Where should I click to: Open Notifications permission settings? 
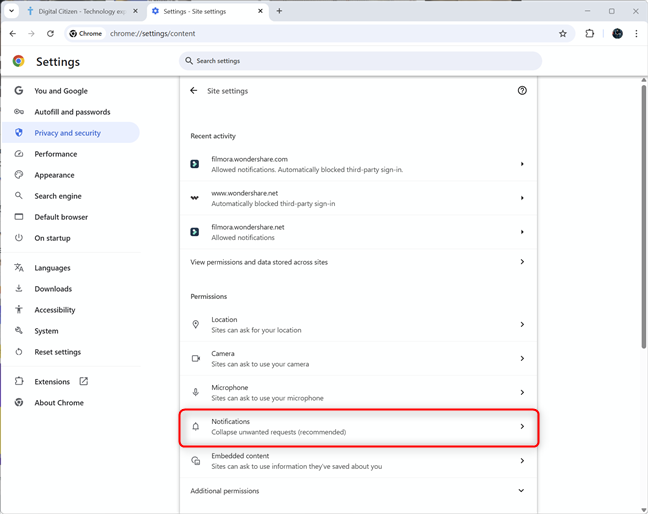[359, 427]
